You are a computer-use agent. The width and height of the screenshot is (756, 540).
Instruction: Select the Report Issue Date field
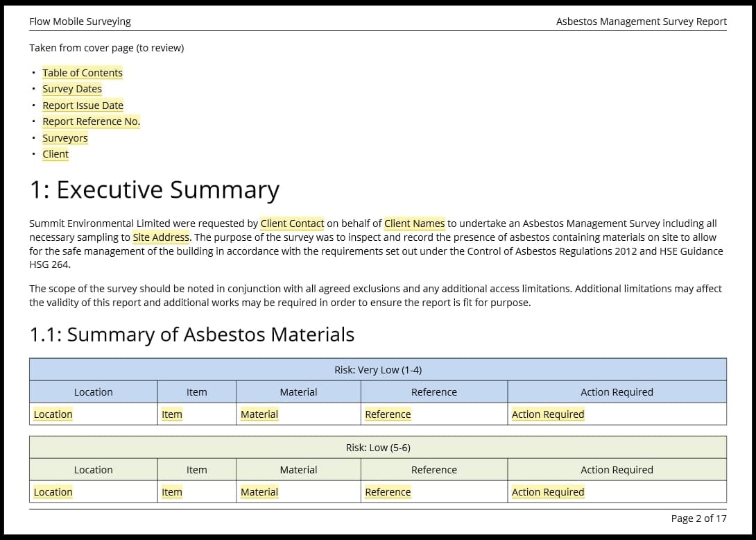point(83,106)
